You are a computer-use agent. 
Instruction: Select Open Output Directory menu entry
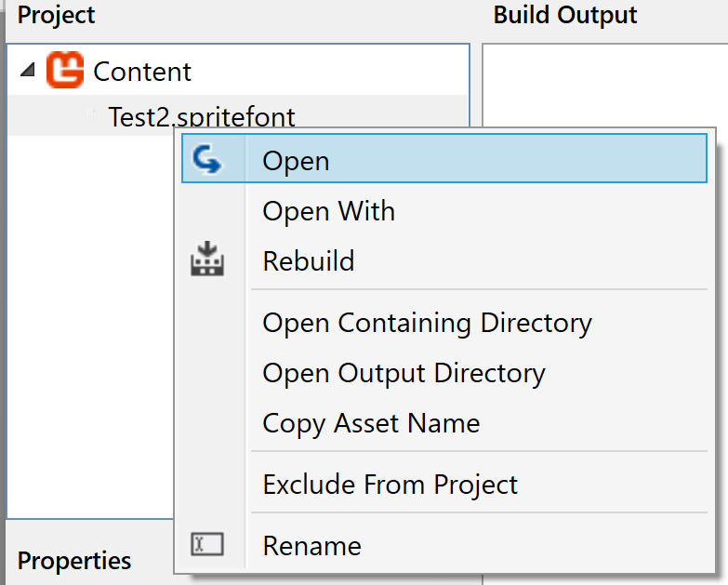404,373
